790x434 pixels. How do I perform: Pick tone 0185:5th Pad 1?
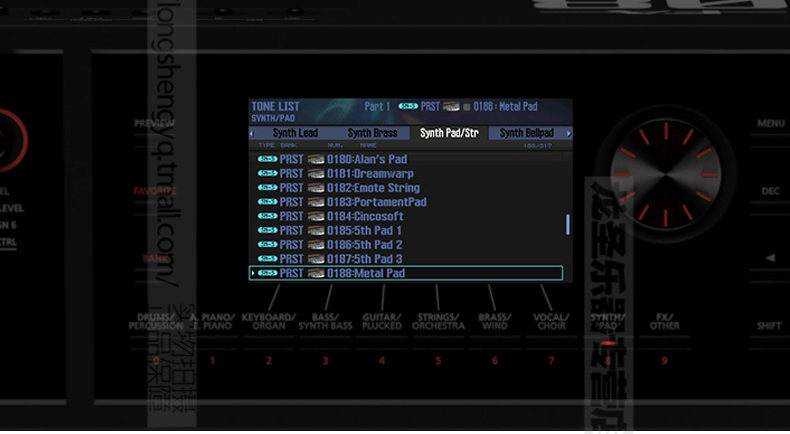406,230
